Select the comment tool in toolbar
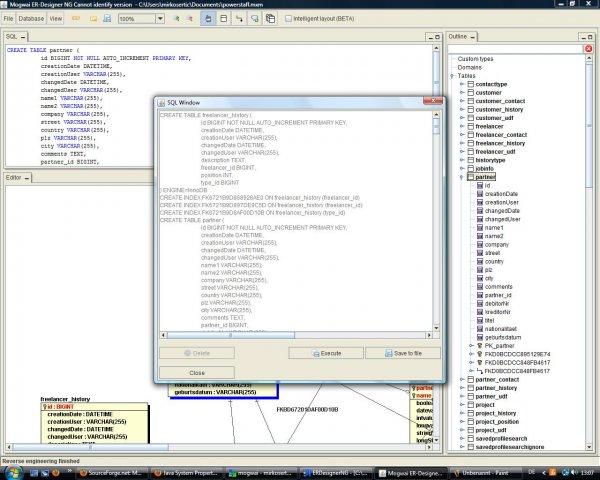The height and width of the screenshot is (480, 600). pyautogui.click(x=254, y=18)
